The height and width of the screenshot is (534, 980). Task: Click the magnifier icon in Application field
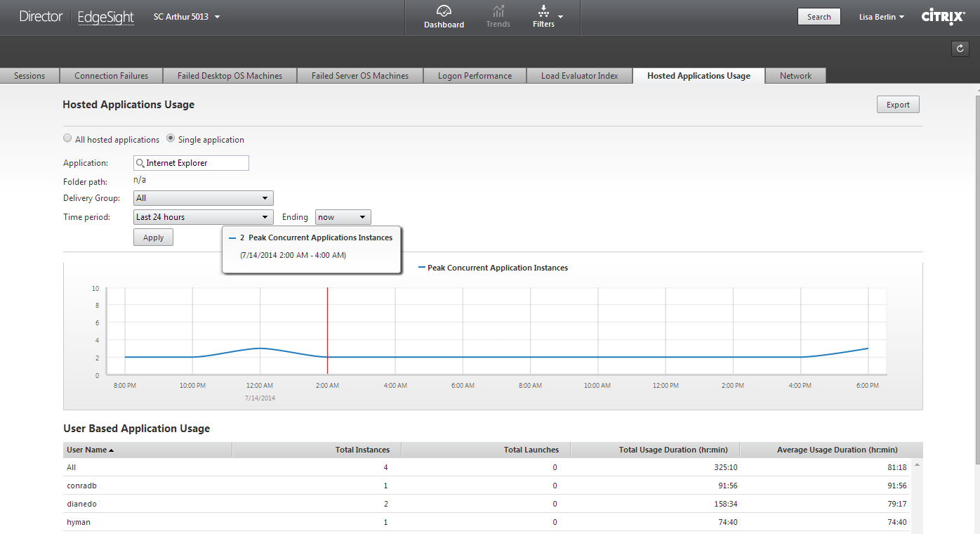(x=140, y=163)
